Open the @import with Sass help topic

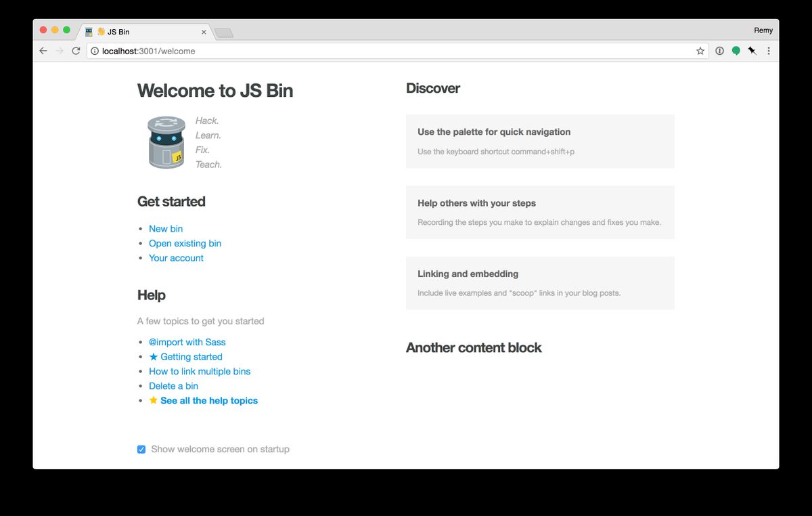tap(187, 342)
